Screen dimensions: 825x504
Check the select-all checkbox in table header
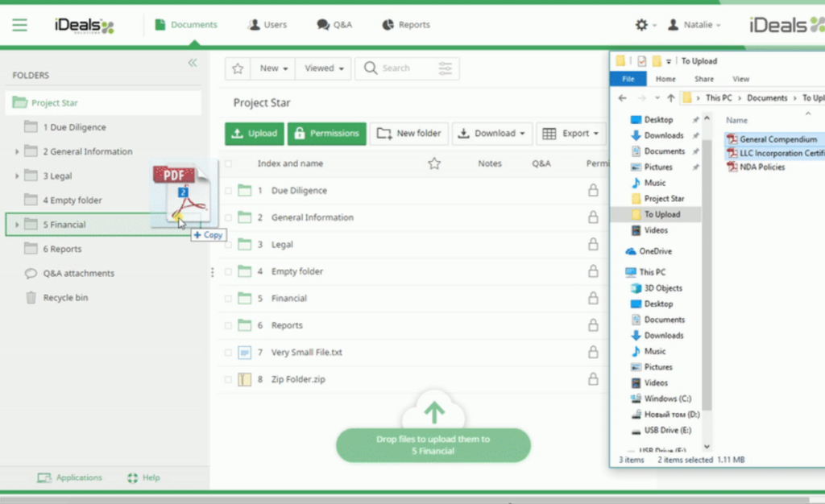228,163
